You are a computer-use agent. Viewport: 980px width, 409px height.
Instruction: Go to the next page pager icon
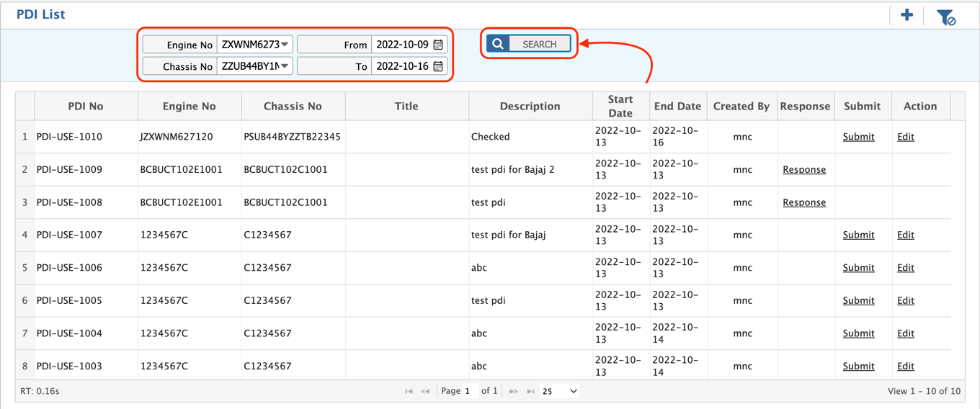point(513,391)
